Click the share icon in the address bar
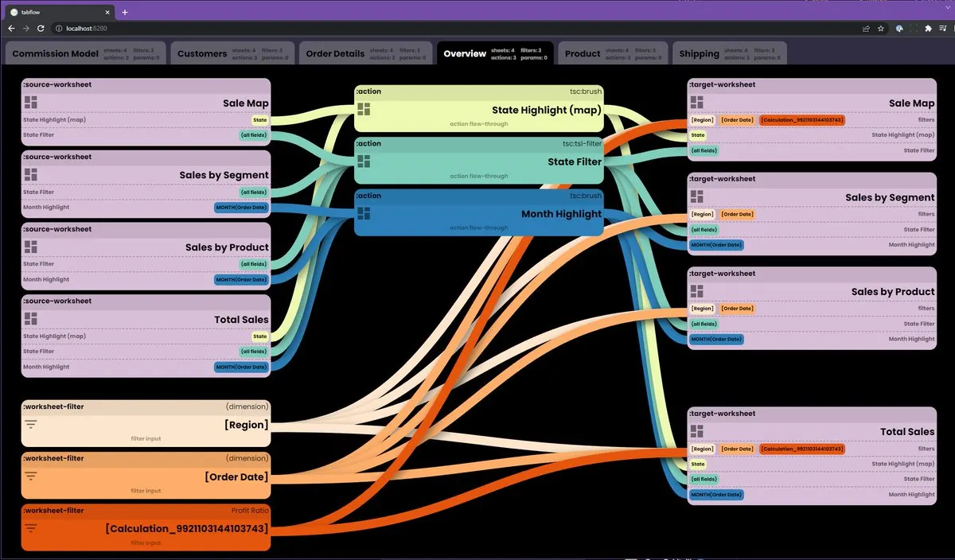Viewport: 955px width, 560px height. click(866, 29)
